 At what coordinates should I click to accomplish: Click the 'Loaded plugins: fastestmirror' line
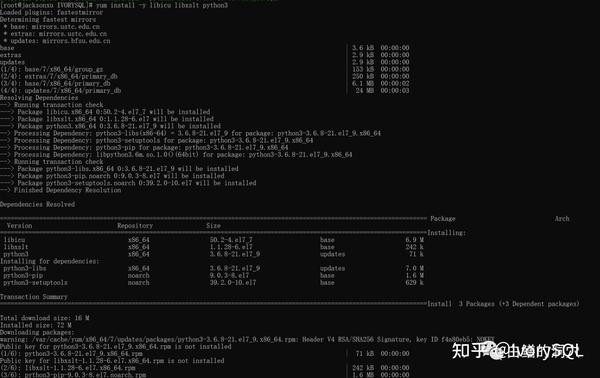(52, 12)
